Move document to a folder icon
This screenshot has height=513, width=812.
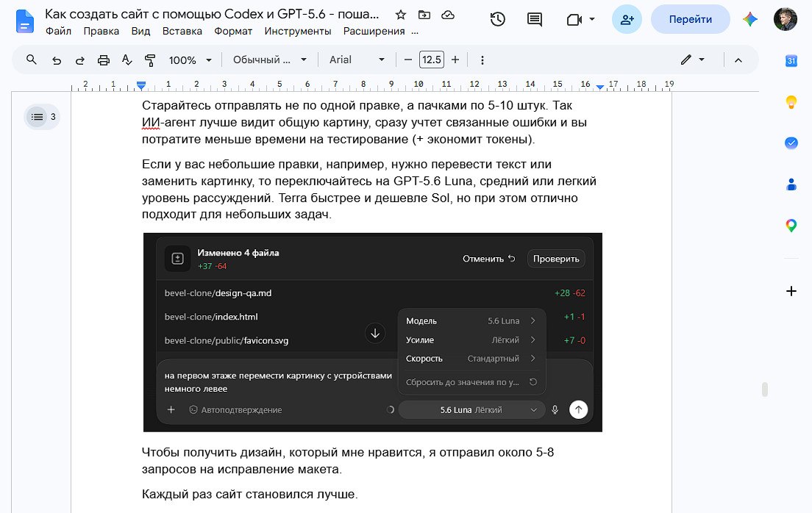[x=424, y=15]
